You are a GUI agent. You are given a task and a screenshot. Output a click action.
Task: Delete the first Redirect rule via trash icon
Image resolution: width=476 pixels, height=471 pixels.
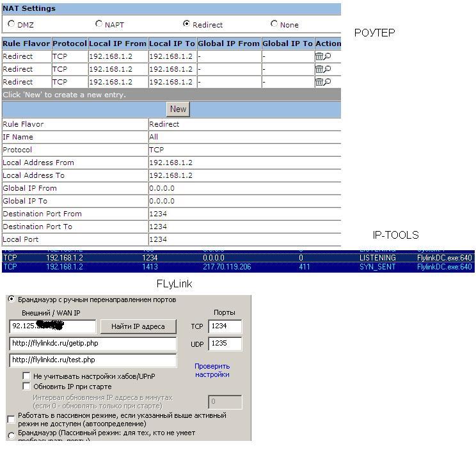click(319, 56)
